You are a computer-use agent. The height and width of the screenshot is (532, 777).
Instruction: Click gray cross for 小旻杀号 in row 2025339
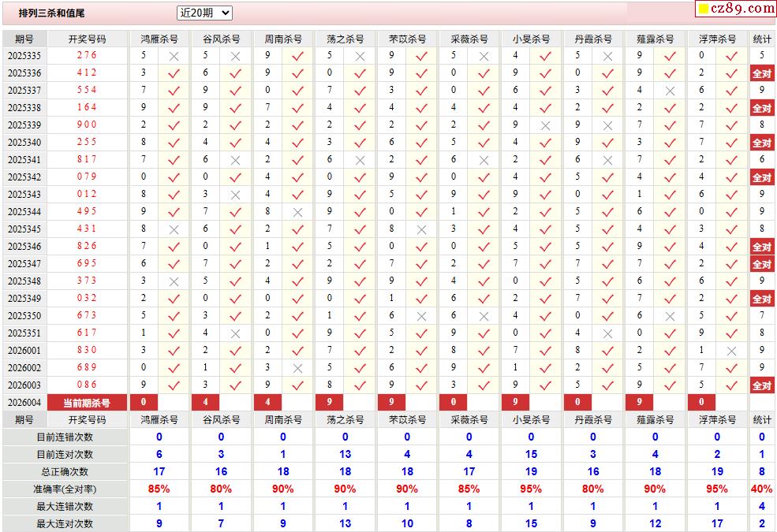click(545, 125)
